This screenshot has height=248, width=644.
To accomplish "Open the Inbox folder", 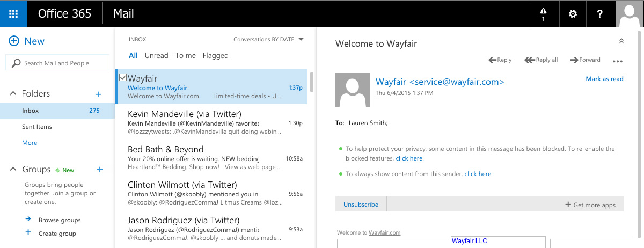I will [57, 111].
